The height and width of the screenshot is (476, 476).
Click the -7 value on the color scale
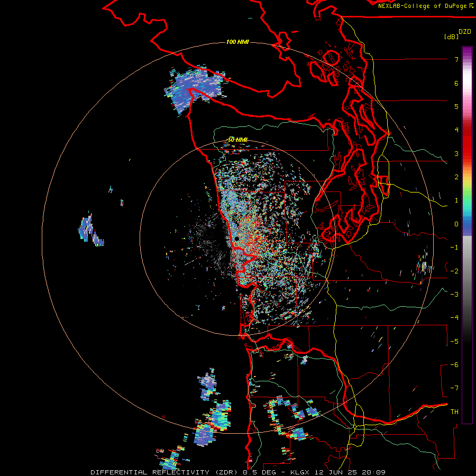click(454, 388)
